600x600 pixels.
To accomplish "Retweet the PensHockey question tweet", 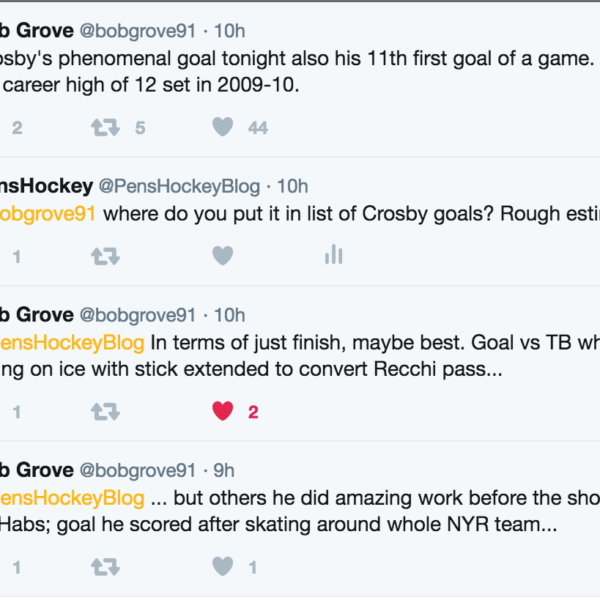I will click(x=105, y=256).
